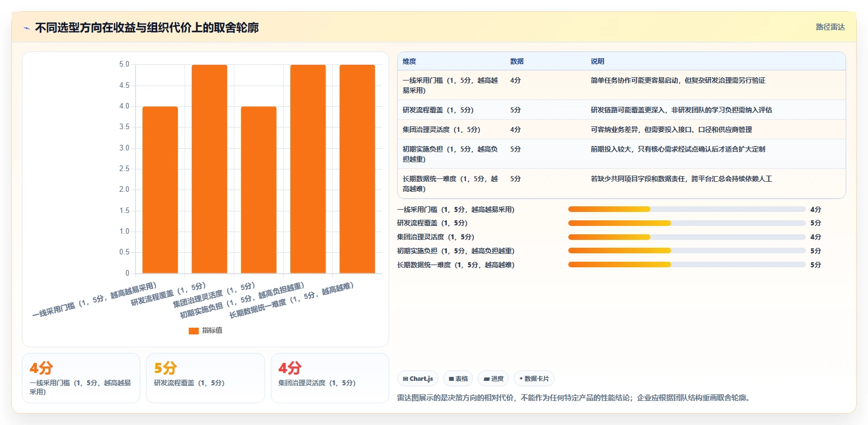
Task: Click the 初期实施负担 progress bar
Action: [687, 251]
